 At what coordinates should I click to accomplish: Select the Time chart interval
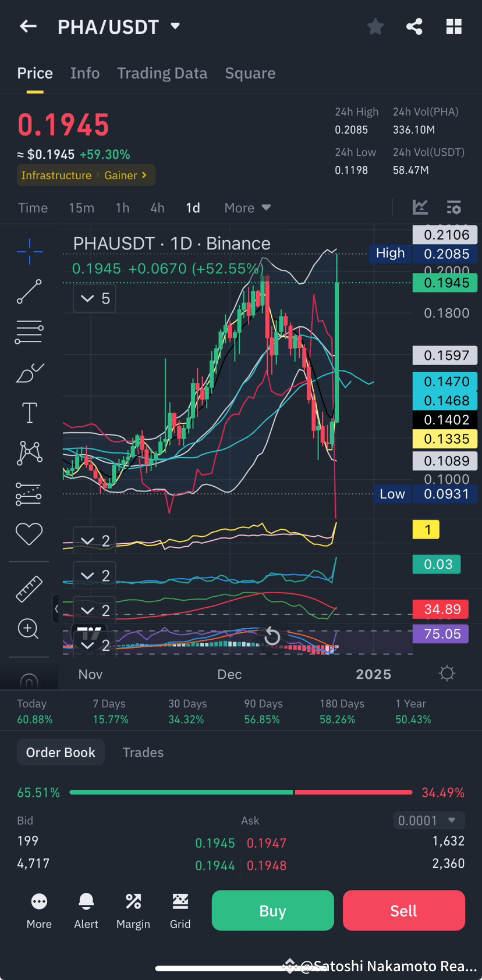tap(33, 208)
